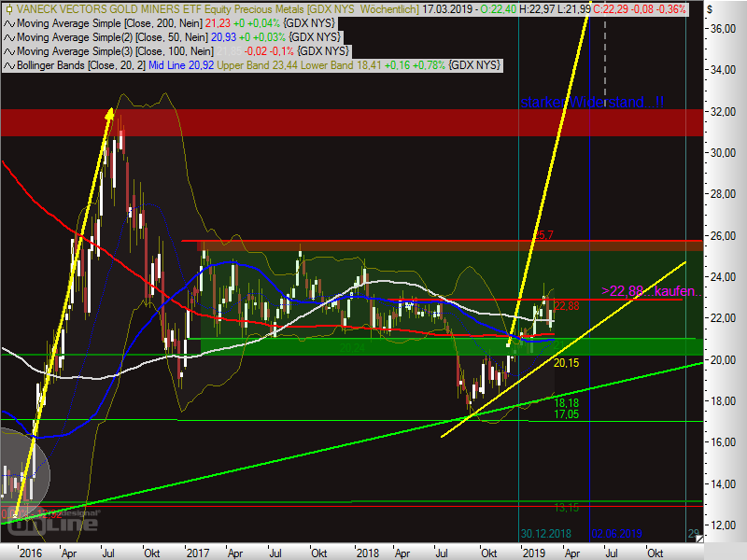Click the 20,24 label in the green zone
This screenshot has height=560, width=747.
coord(353,348)
